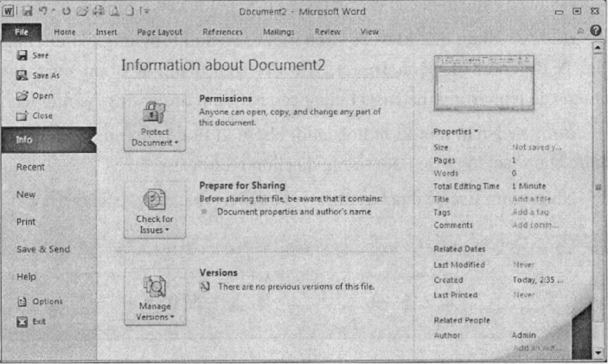Open the References tab
608x364 pixels.
[x=222, y=32]
